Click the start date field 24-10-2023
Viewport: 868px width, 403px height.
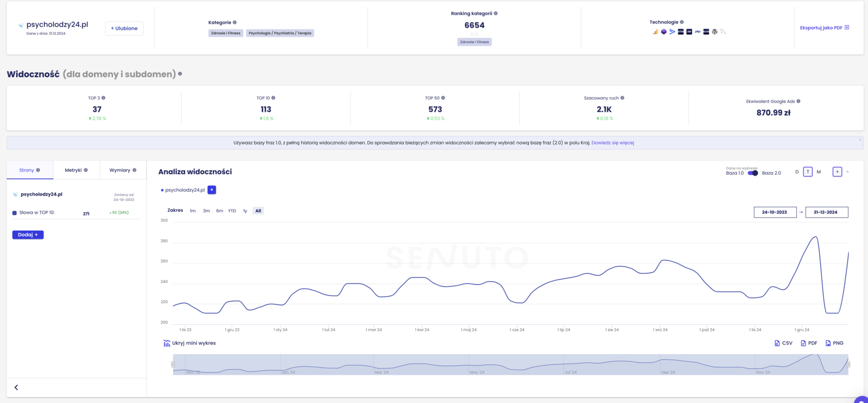[x=775, y=212]
